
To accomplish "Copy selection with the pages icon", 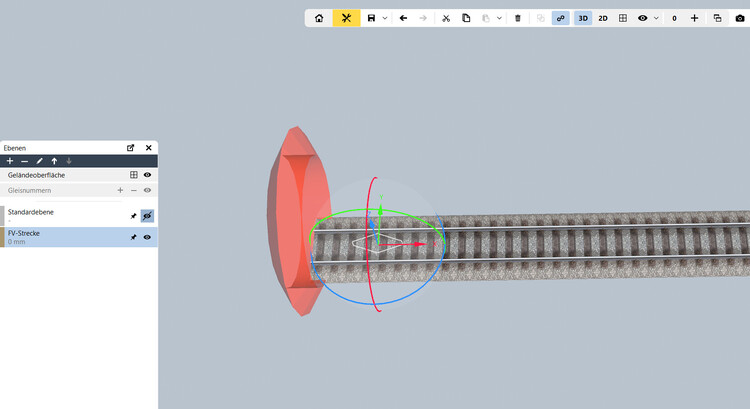I will (466, 18).
